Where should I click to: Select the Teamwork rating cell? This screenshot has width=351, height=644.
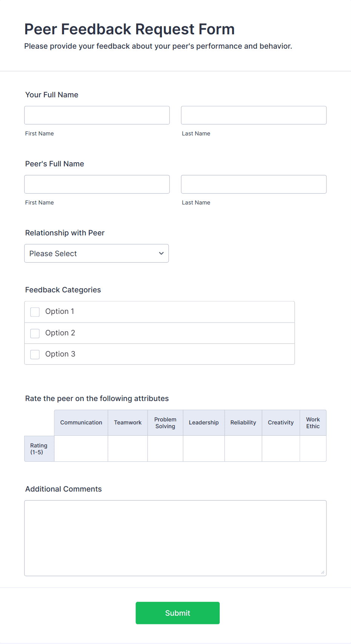click(128, 449)
